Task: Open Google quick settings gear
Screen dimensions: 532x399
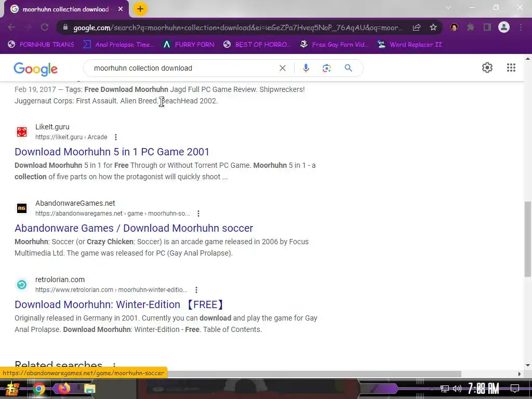Action: tap(487, 68)
